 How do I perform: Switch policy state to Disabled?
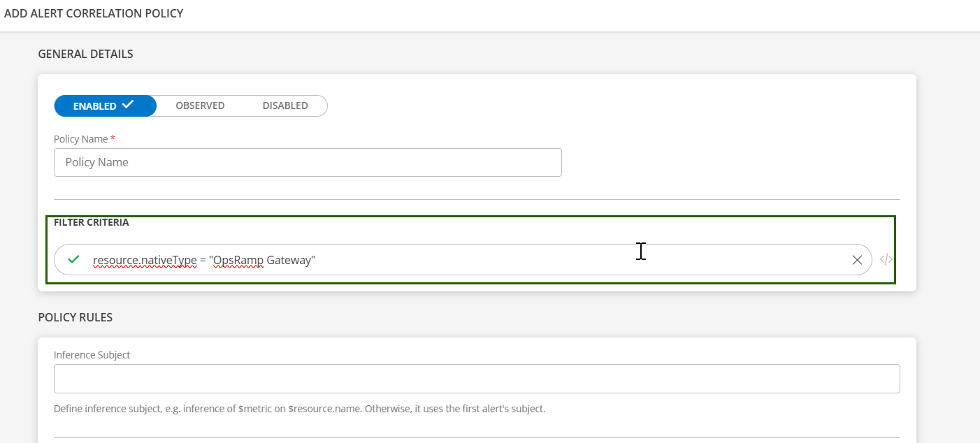pyautogui.click(x=285, y=106)
